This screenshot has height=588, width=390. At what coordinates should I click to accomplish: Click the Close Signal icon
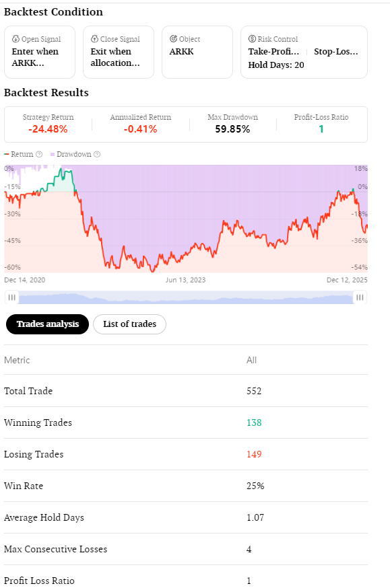point(94,38)
